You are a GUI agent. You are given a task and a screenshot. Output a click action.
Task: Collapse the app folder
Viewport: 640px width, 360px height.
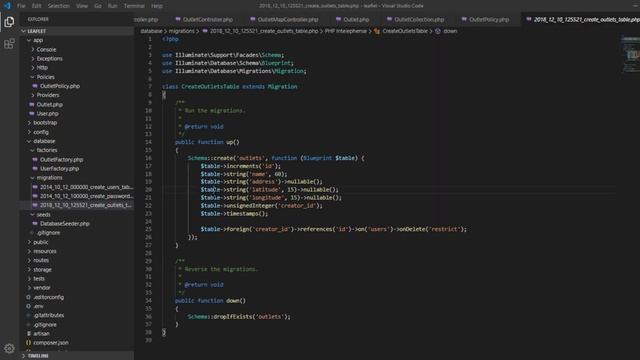click(x=29, y=40)
